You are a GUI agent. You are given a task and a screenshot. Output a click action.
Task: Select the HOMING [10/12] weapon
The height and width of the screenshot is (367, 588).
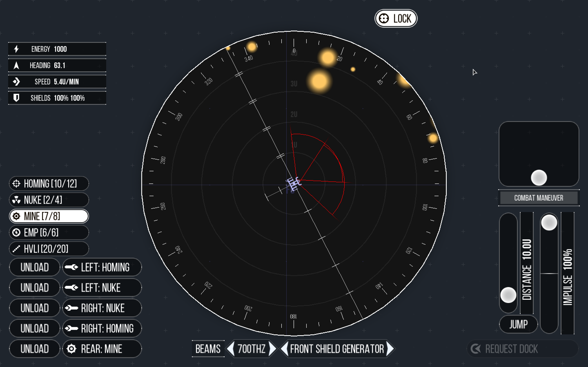(x=49, y=183)
